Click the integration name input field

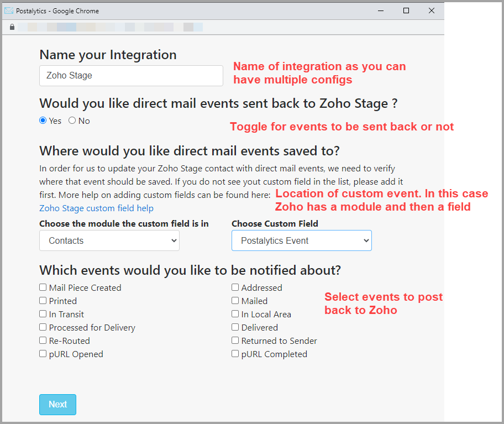[131, 76]
